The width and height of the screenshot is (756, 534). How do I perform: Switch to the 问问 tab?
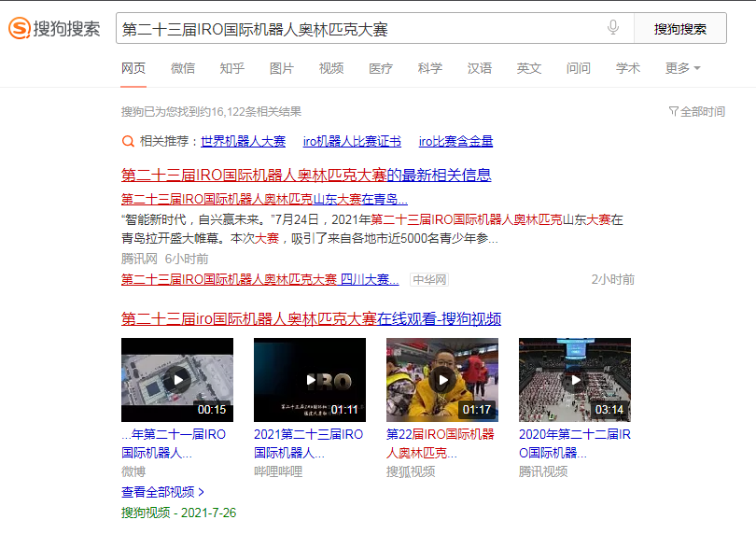[x=579, y=68]
